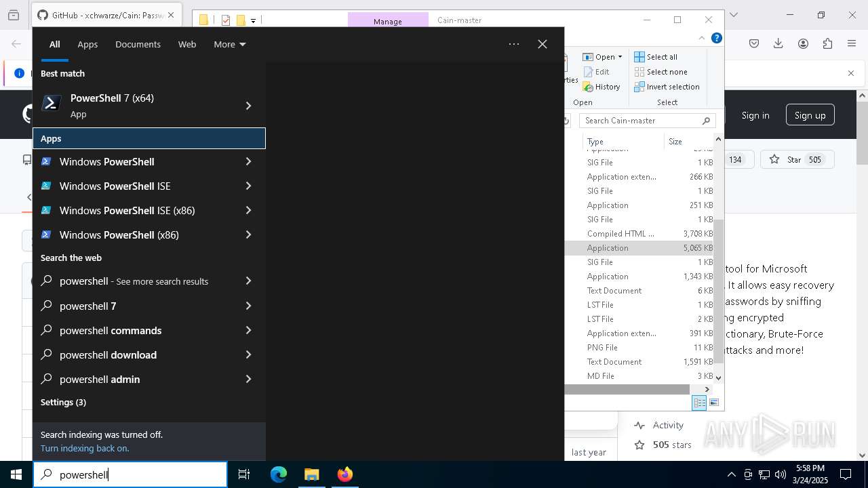Switch to the Apps search tab
This screenshot has width=868, height=488.
87,44
